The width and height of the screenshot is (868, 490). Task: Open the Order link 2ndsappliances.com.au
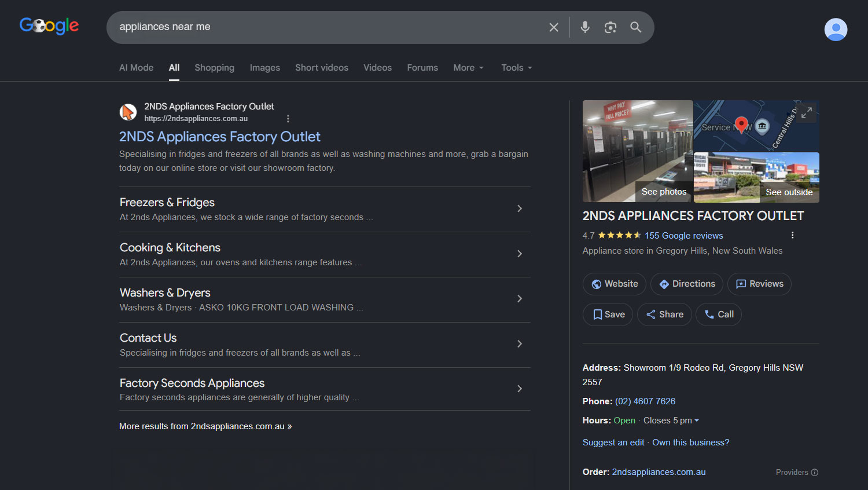click(659, 472)
